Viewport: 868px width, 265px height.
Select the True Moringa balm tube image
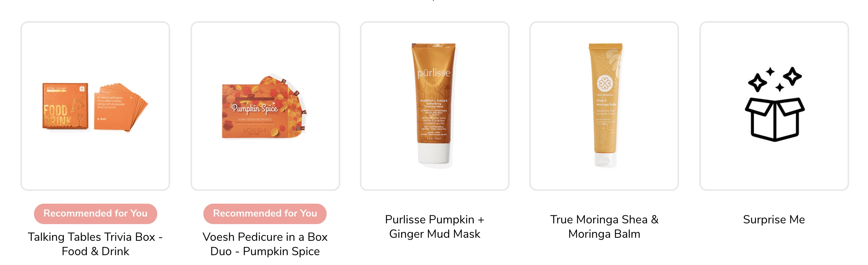tap(604, 105)
